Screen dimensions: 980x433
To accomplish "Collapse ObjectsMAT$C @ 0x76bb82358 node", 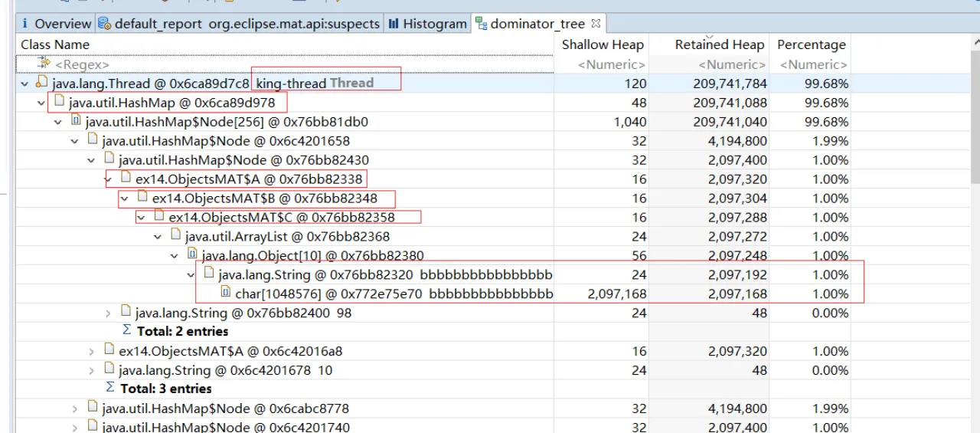I will [142, 218].
